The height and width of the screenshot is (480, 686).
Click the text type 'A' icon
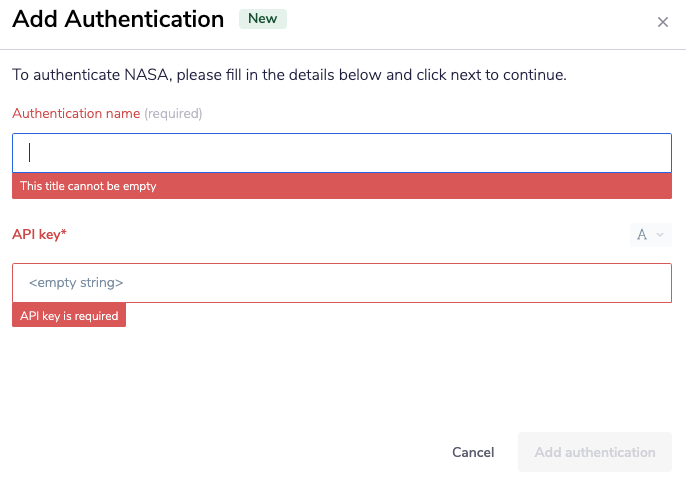tap(642, 235)
